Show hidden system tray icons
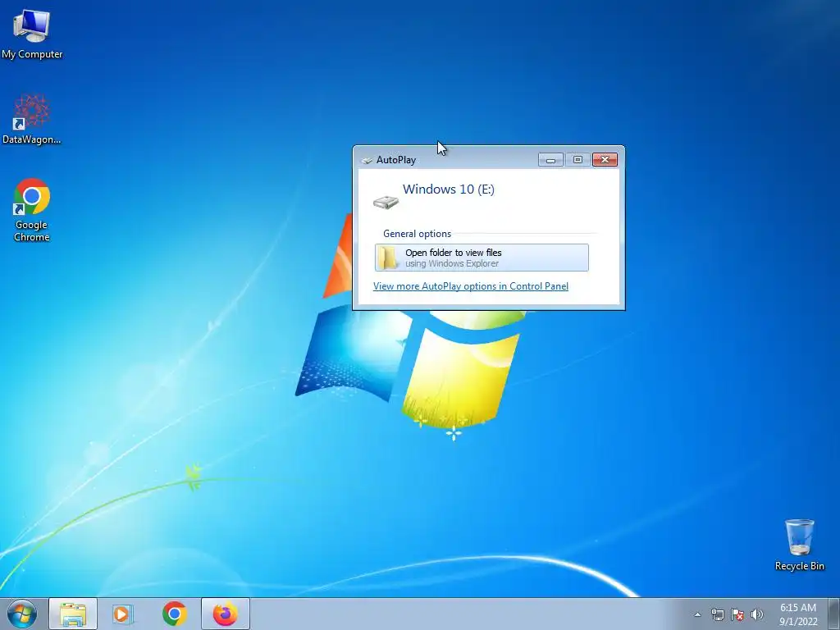The image size is (840, 630). pyautogui.click(x=697, y=614)
